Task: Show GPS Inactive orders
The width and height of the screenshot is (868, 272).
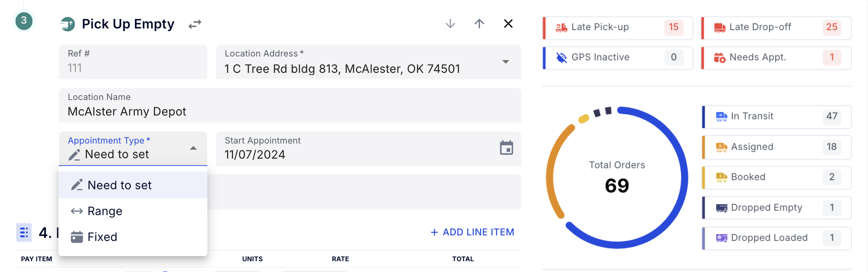Action: 618,58
